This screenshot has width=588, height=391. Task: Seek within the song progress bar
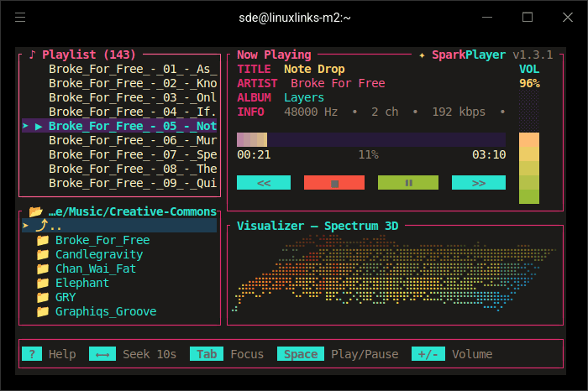pos(371,139)
